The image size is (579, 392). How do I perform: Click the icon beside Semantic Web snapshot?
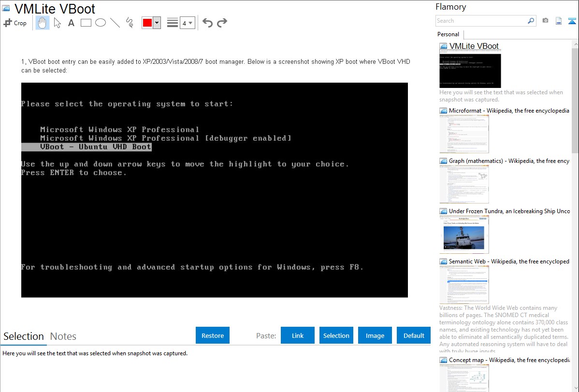[x=443, y=261]
